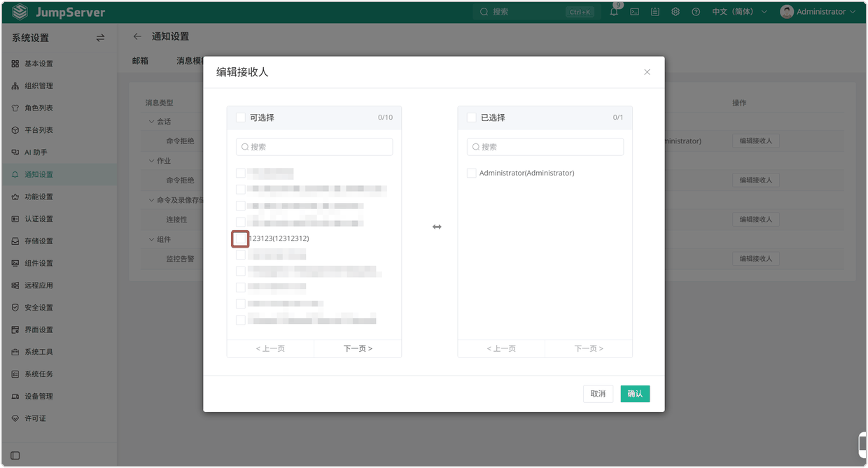
Task: Open system settings gear icon in the header
Action: click(x=675, y=12)
